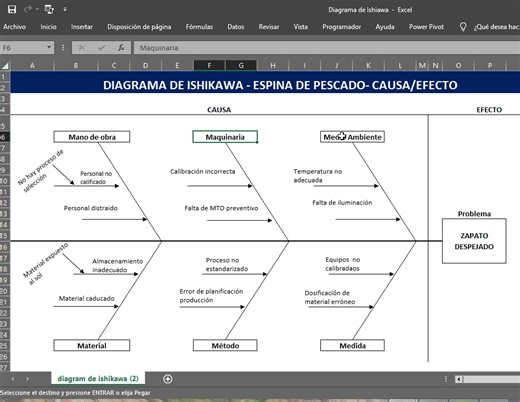Click the formula bar expand dots handle
The image size is (520, 402).
click(63, 48)
